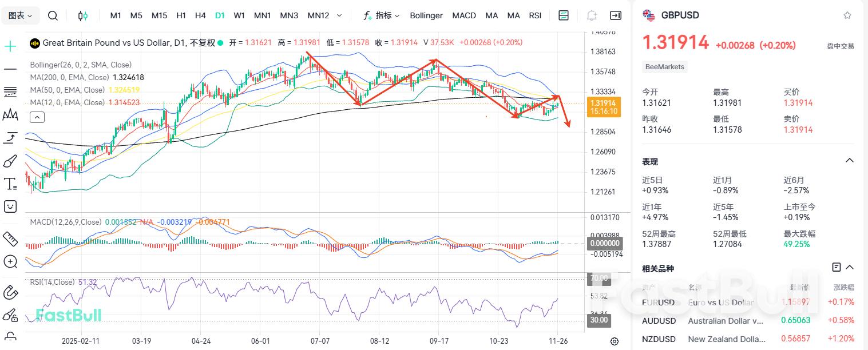Screen dimensions: 868x350
Task: Open the symbol search magnifier
Action: click(53, 15)
